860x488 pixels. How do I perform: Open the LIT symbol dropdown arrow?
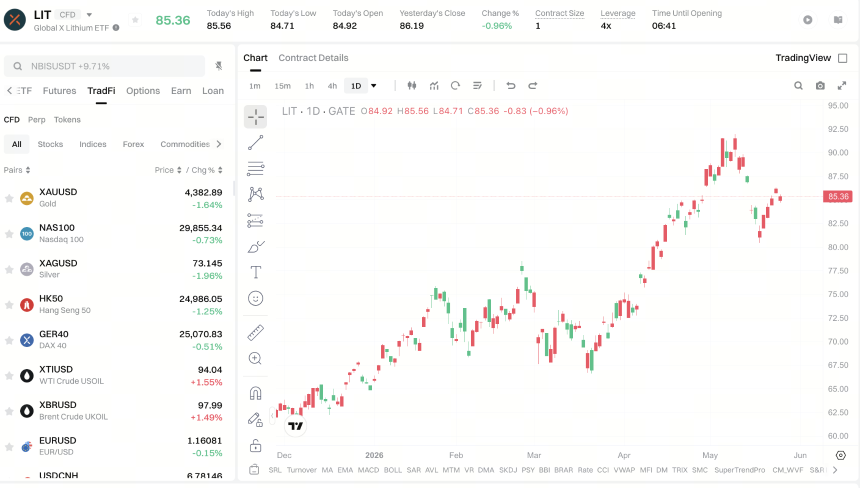[89, 15]
